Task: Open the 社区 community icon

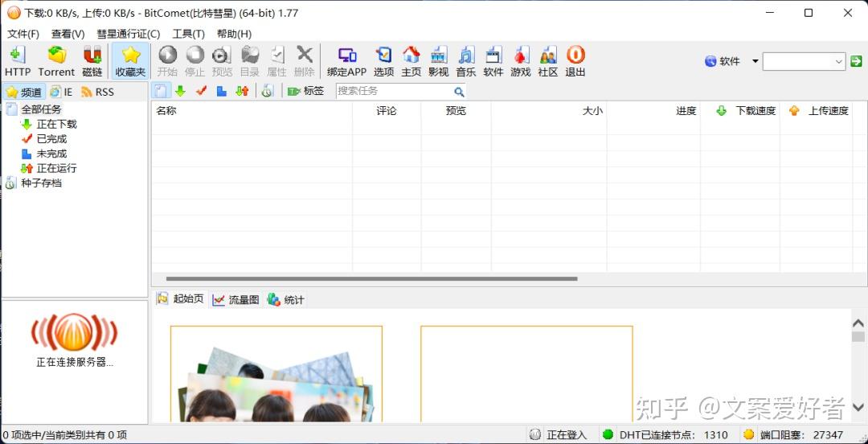Action: pos(548,61)
